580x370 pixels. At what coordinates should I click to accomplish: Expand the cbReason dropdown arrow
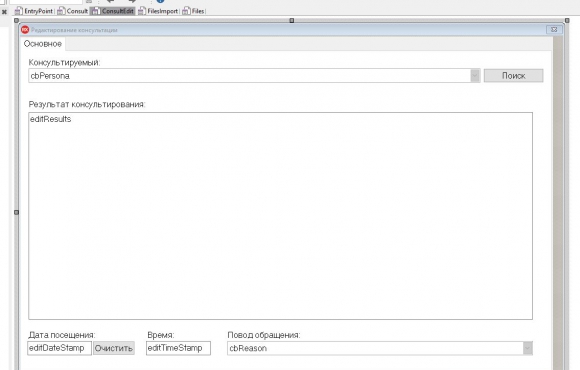pos(528,348)
